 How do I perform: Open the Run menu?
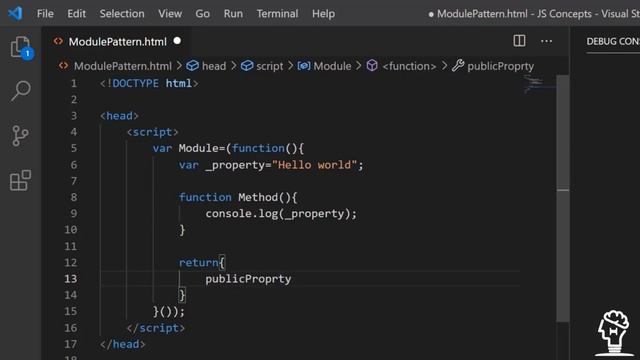point(233,14)
